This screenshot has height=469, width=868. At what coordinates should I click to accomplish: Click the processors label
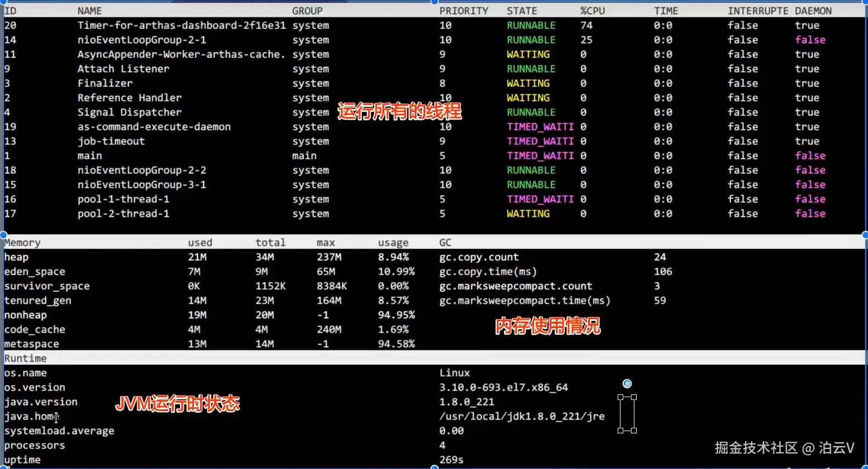pos(35,445)
